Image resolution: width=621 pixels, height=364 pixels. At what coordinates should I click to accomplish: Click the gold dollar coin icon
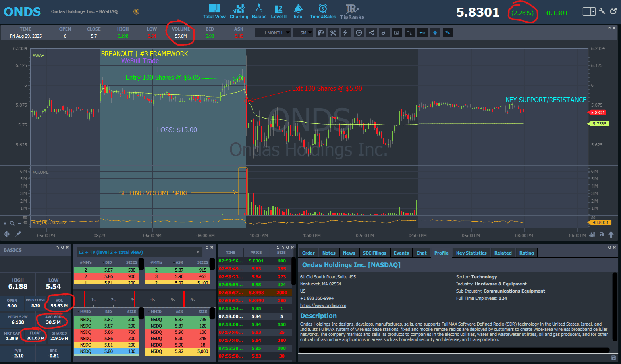[x=136, y=11]
